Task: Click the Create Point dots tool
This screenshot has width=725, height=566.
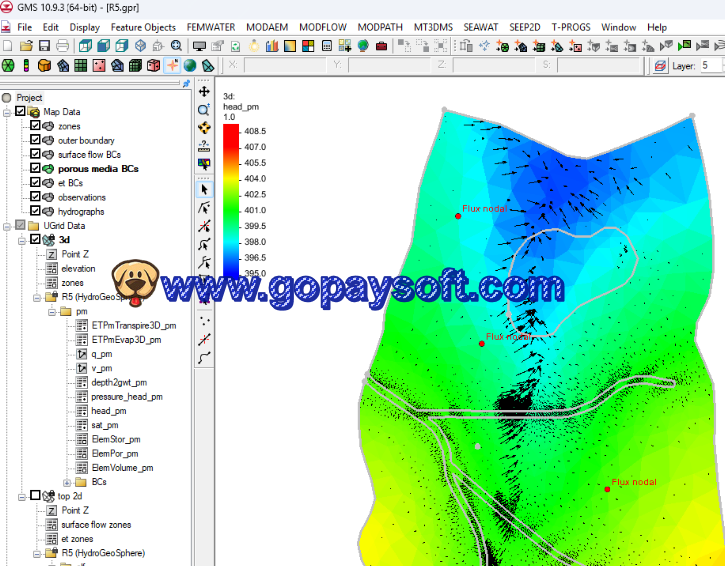Action: click(x=204, y=320)
